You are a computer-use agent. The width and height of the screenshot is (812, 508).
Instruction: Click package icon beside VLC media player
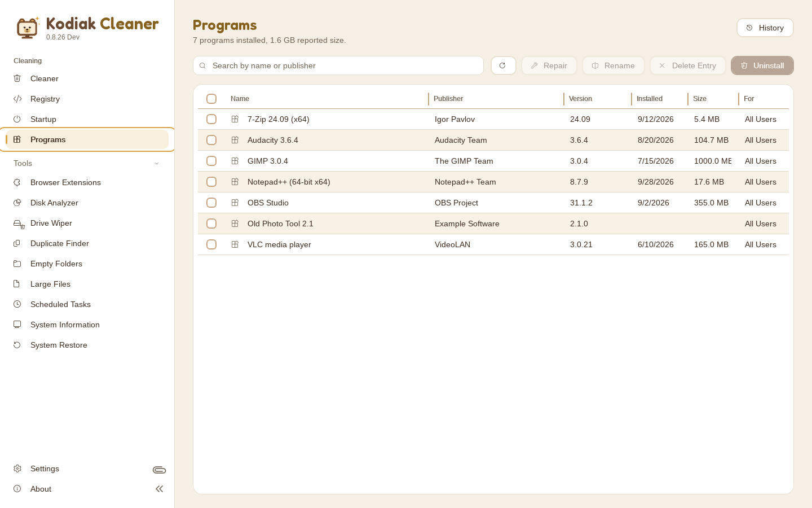tap(235, 244)
